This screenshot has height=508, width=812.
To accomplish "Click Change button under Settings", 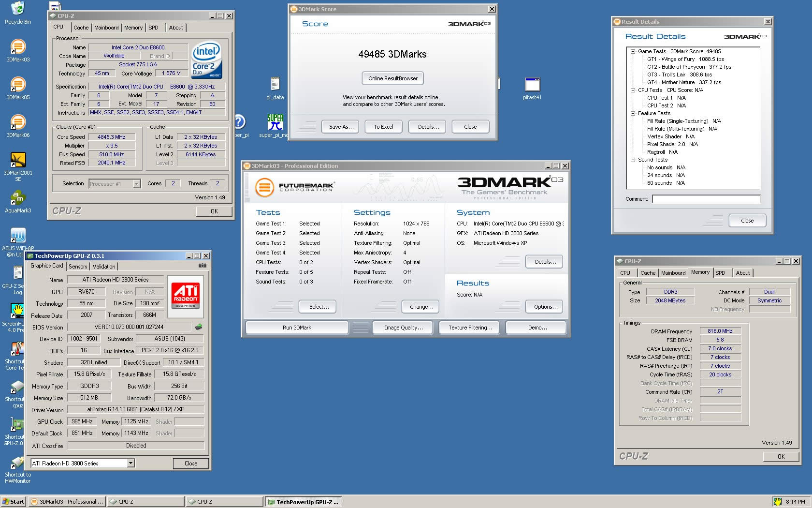I will pyautogui.click(x=421, y=307).
